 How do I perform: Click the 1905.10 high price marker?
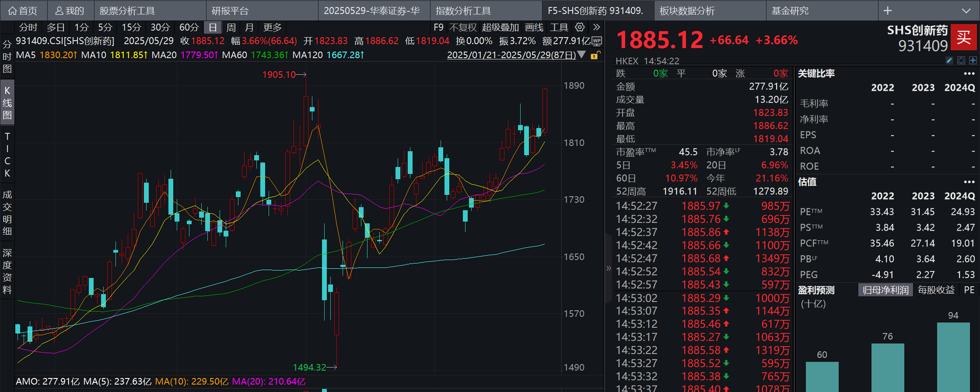point(279,75)
